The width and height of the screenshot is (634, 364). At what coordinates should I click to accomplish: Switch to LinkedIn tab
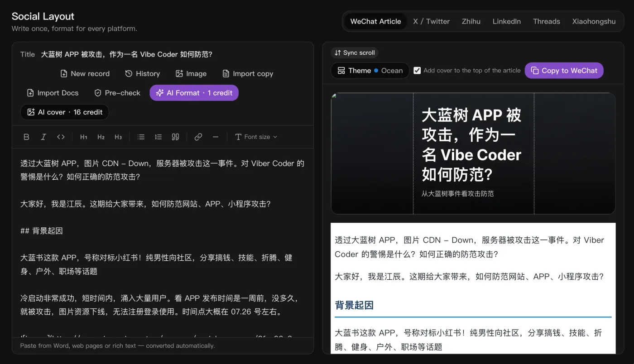506,21
